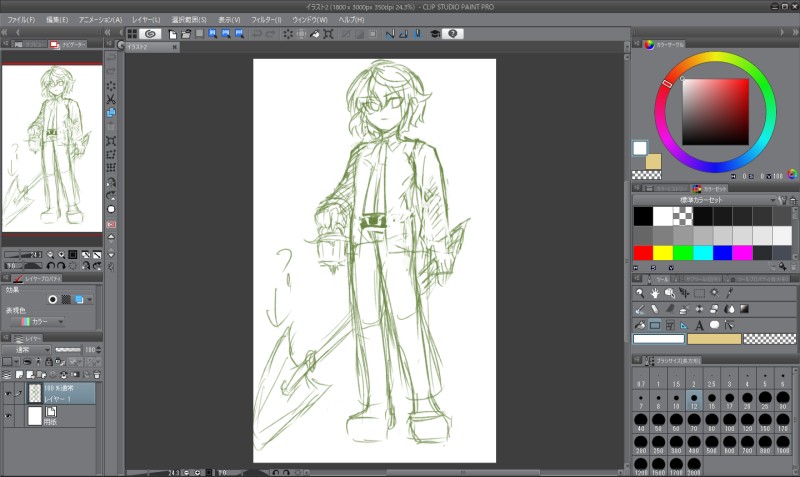The image size is (800, 477).
Task: Click the New document icon
Action: pyautogui.click(x=173, y=33)
